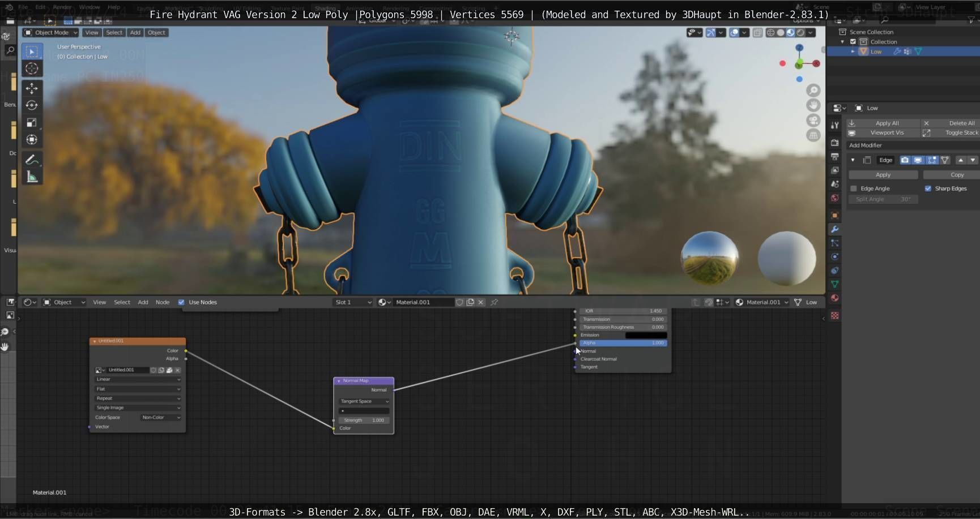Expand the Low object in outliner
Screen dimensions: 980x519
[853, 52]
